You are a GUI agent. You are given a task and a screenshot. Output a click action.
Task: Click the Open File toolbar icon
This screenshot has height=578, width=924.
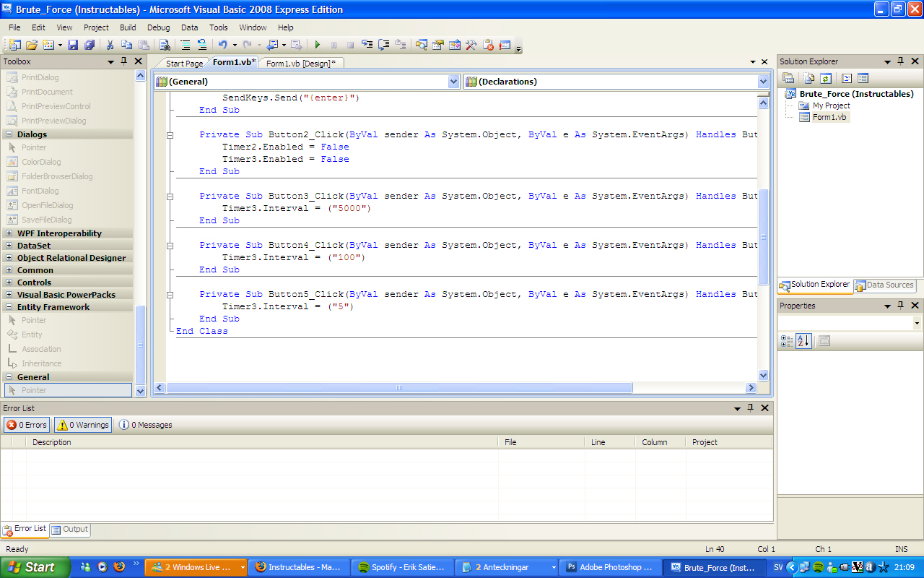coord(32,45)
